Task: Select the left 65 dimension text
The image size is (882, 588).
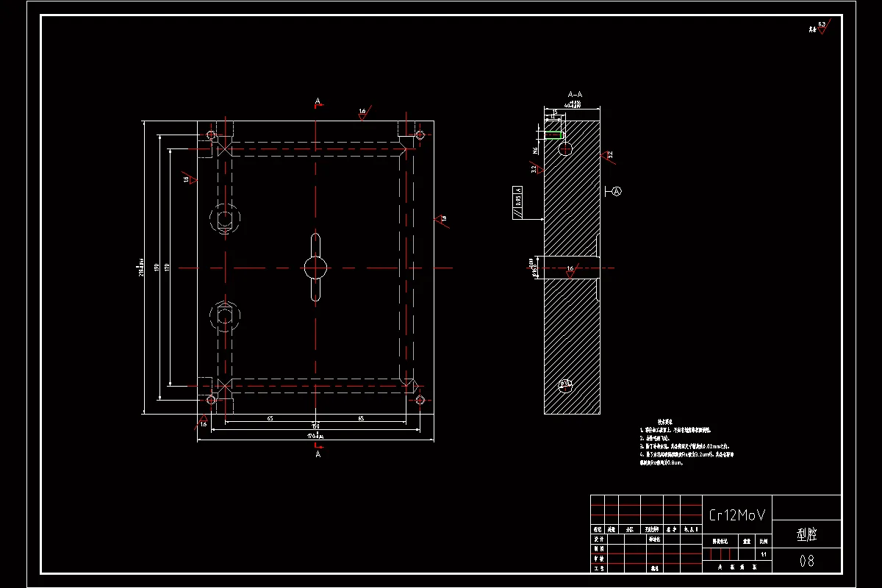Action: pos(270,418)
